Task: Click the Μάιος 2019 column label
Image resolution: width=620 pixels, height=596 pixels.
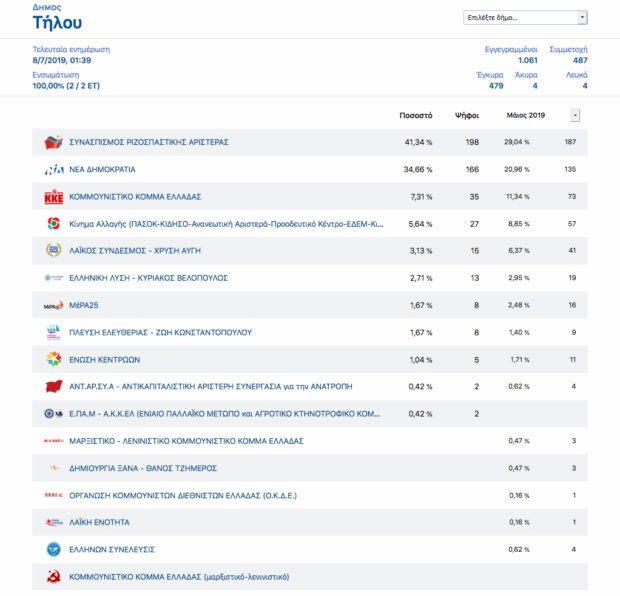Action: [x=525, y=115]
